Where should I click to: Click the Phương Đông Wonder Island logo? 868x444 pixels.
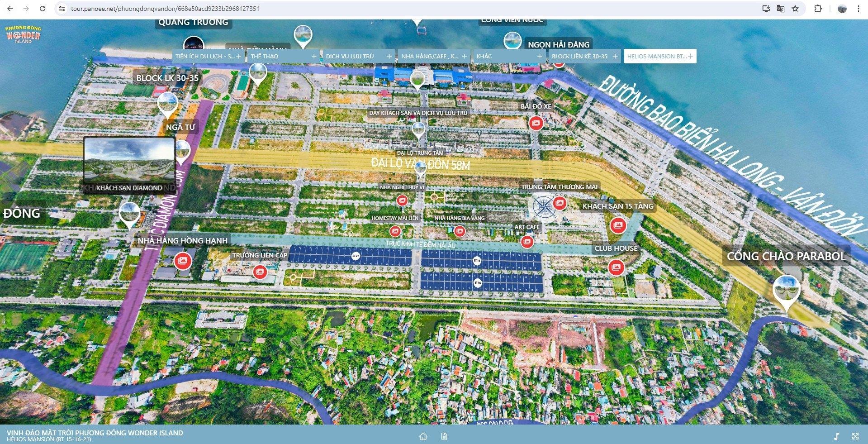click(x=23, y=35)
